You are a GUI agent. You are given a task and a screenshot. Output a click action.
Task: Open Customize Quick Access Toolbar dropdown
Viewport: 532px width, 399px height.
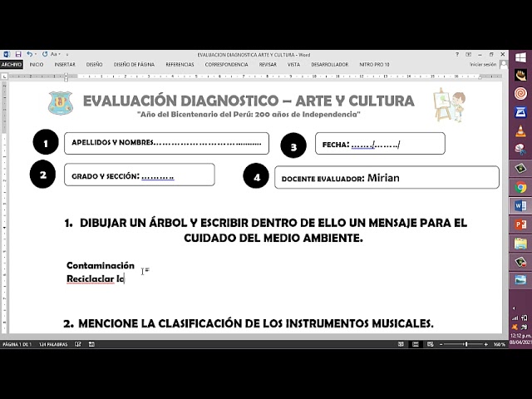(67, 55)
